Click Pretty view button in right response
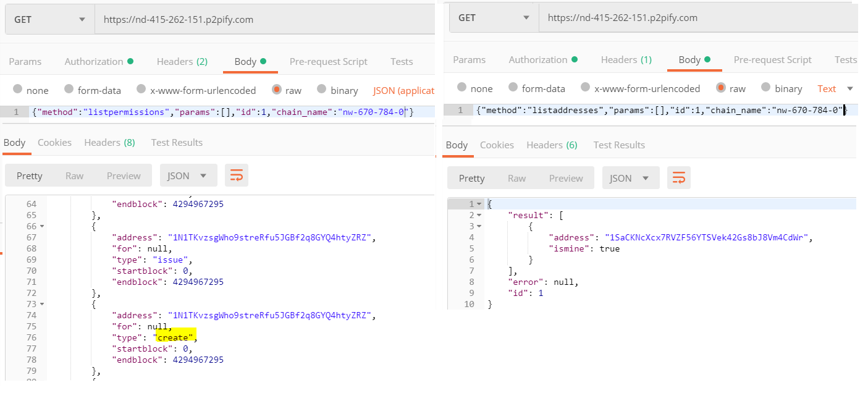Viewport: 868px width, 393px height. [472, 178]
